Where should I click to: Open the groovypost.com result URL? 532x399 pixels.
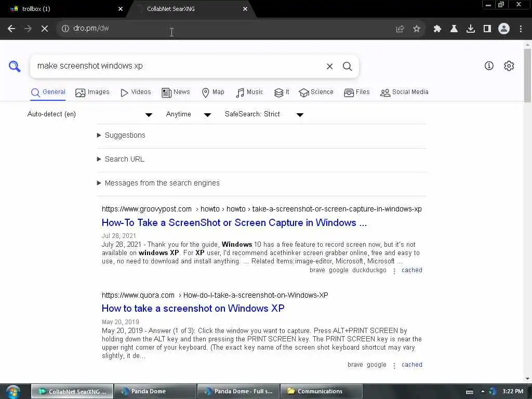[262, 209]
